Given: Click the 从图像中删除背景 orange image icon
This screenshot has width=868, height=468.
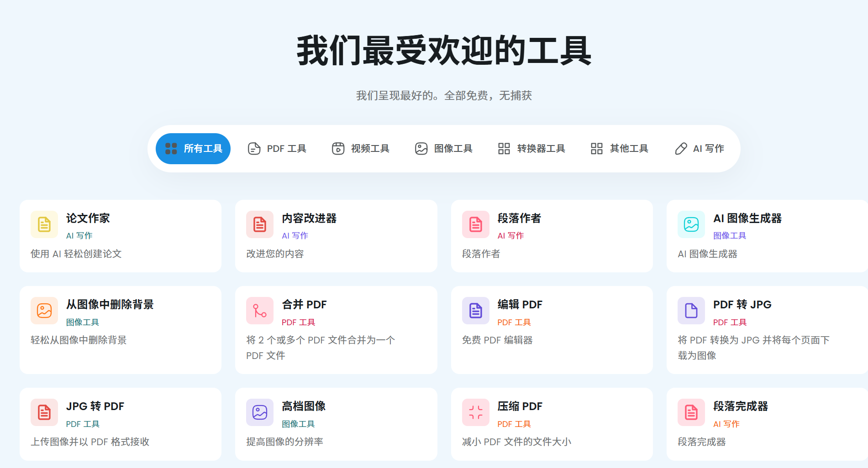Looking at the screenshot, I should click(44, 311).
